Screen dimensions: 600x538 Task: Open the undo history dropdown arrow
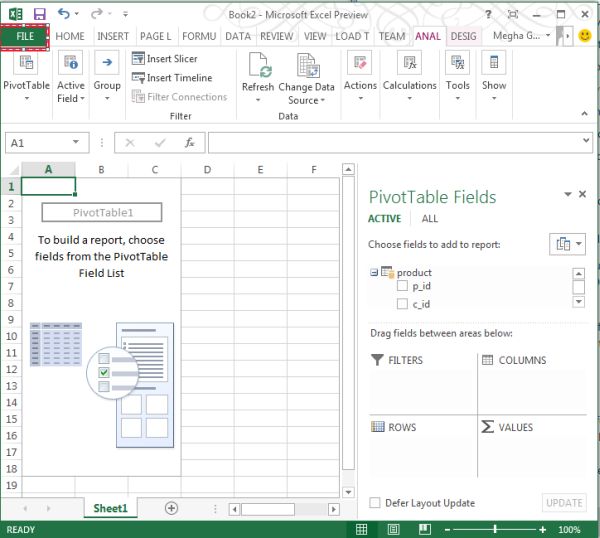pos(77,14)
